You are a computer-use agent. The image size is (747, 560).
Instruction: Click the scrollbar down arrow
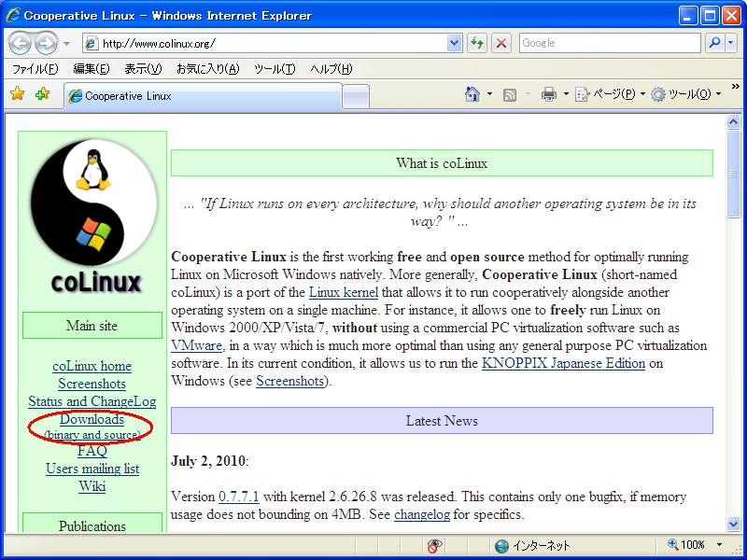(734, 525)
